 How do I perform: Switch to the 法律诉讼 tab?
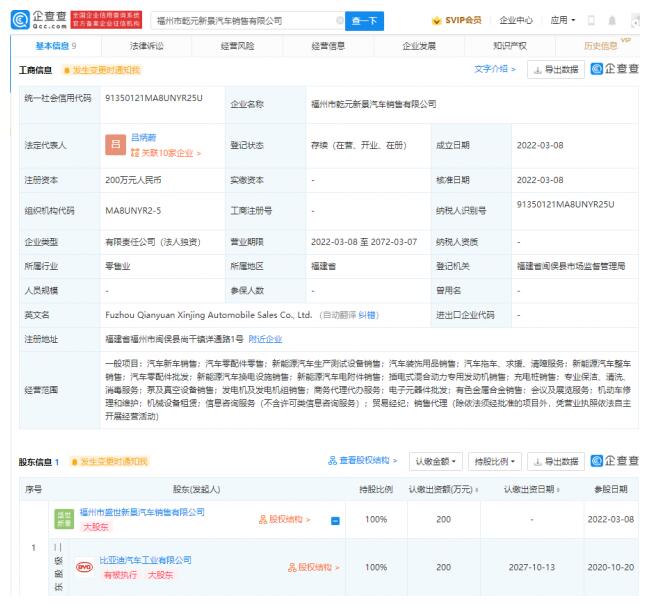[x=150, y=46]
